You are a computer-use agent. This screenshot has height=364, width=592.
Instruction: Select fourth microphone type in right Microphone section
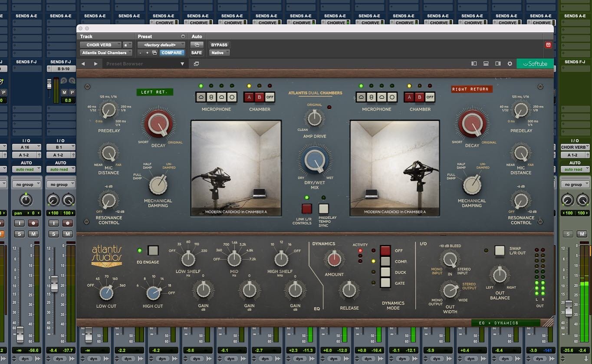pyautogui.click(x=392, y=97)
